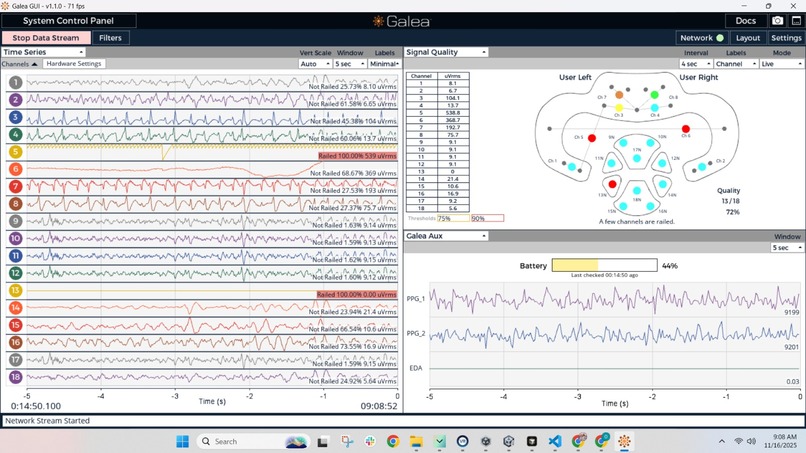Open the taskbar clock showing 9:08 AM

click(x=780, y=441)
